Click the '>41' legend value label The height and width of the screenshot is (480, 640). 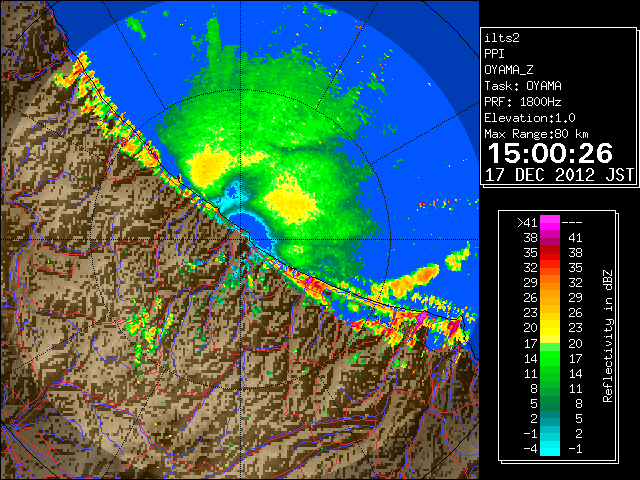click(x=527, y=223)
